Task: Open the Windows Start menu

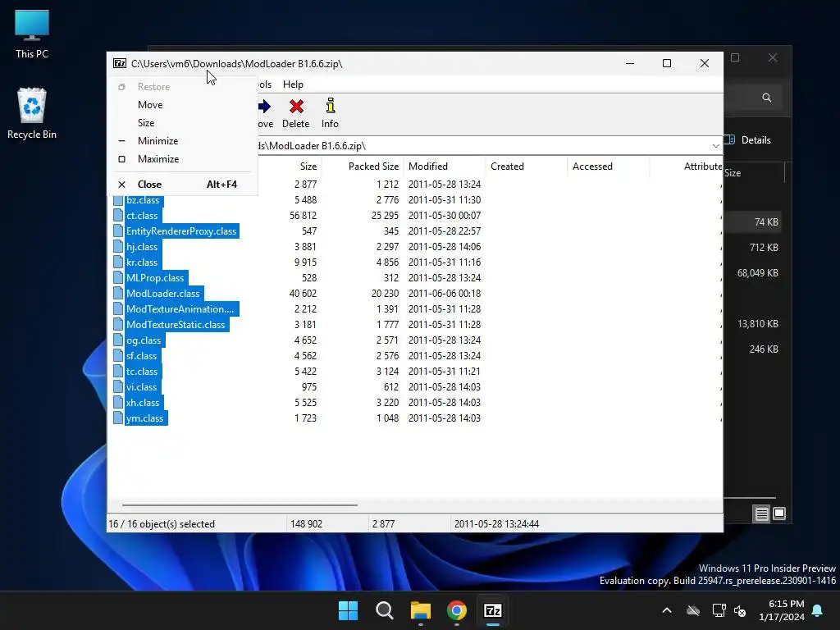Action: point(348,610)
